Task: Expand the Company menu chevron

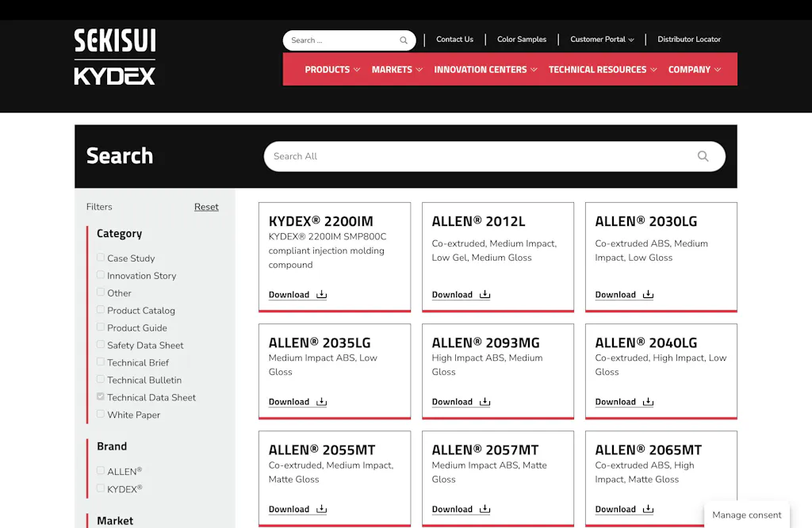Action: [x=718, y=69]
